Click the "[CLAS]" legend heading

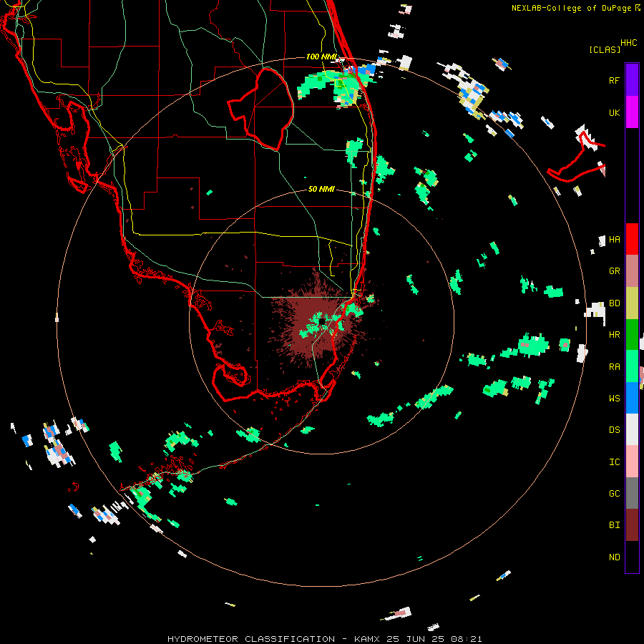[605, 49]
